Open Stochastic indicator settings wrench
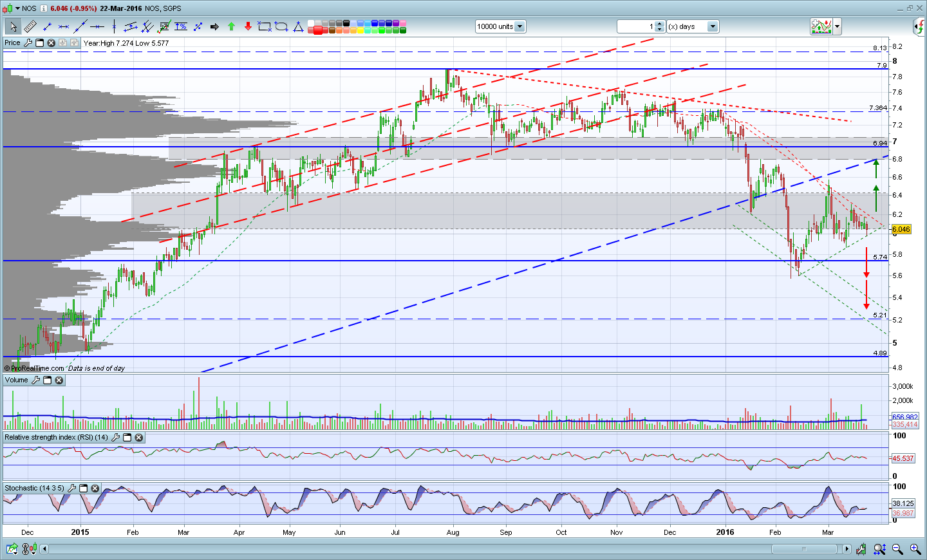The width and height of the screenshot is (927, 560). tap(71, 489)
